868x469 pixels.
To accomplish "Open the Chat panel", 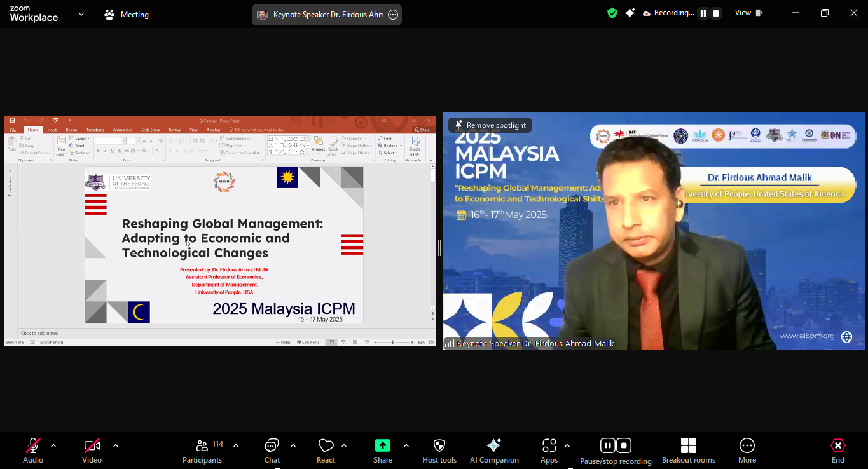I will 272,451.
